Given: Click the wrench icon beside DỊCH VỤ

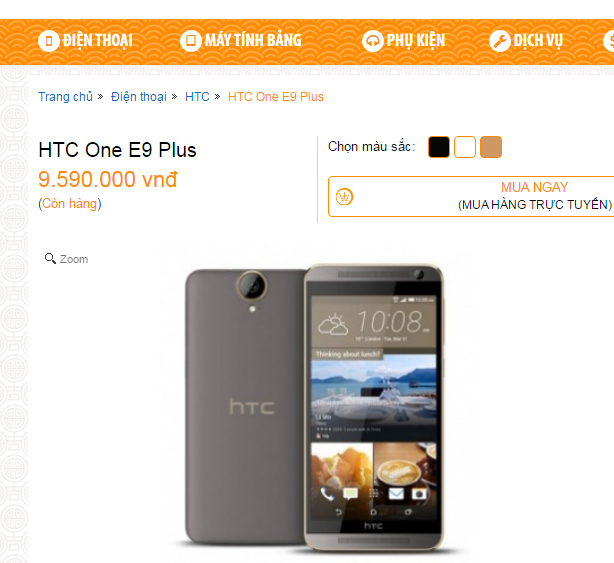Looking at the screenshot, I should pyautogui.click(x=500, y=41).
